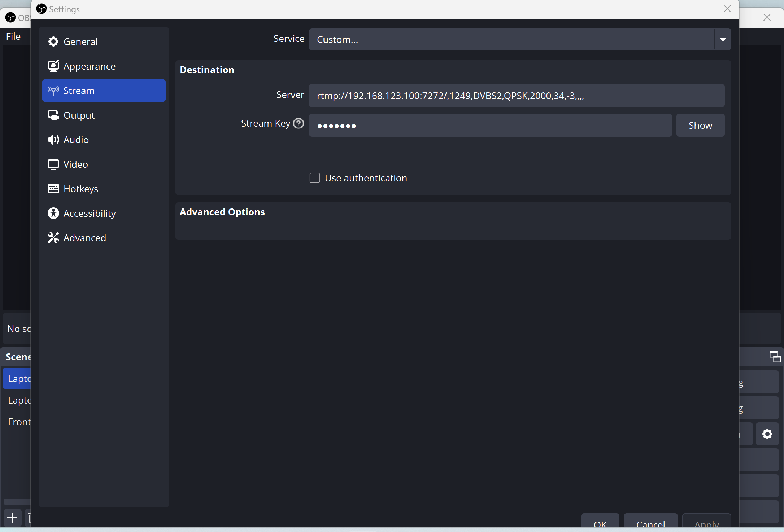Click the Server URL input field

(x=517, y=96)
